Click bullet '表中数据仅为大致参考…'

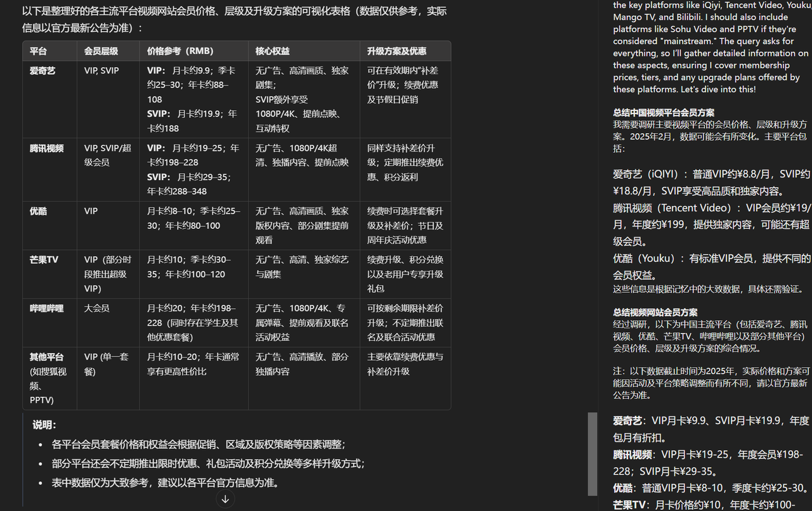[165, 482]
